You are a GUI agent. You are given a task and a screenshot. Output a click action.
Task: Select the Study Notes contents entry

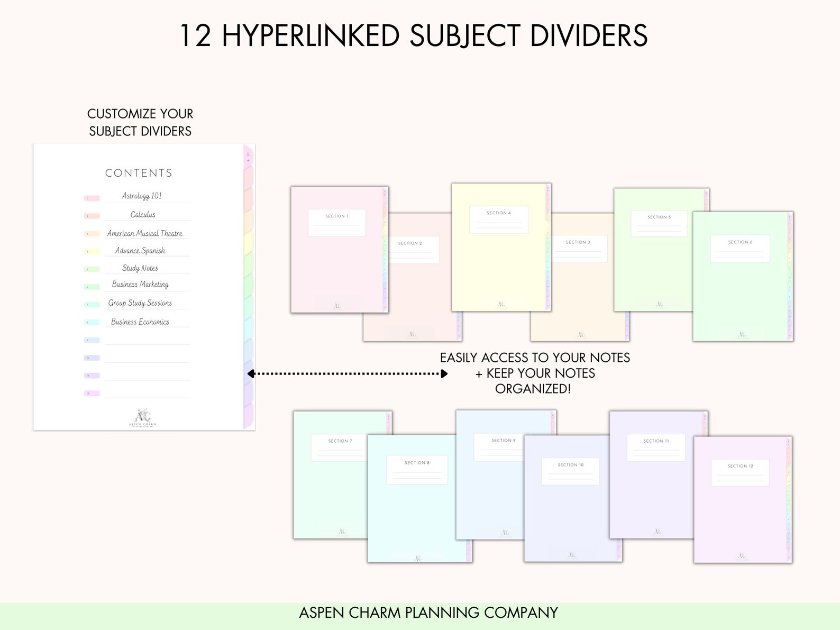click(140, 268)
